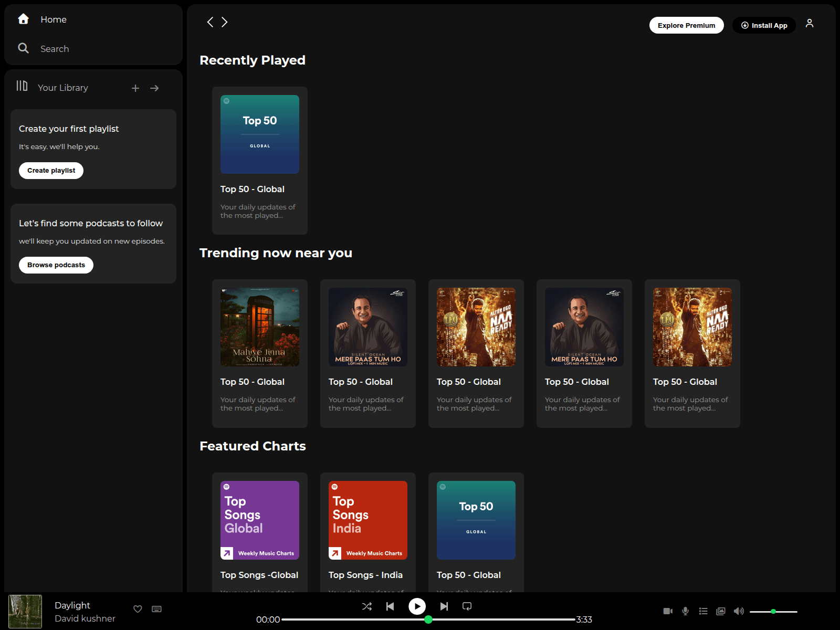The height and width of the screenshot is (630, 840).
Task: Click the Recently Played heading
Action: click(x=253, y=60)
